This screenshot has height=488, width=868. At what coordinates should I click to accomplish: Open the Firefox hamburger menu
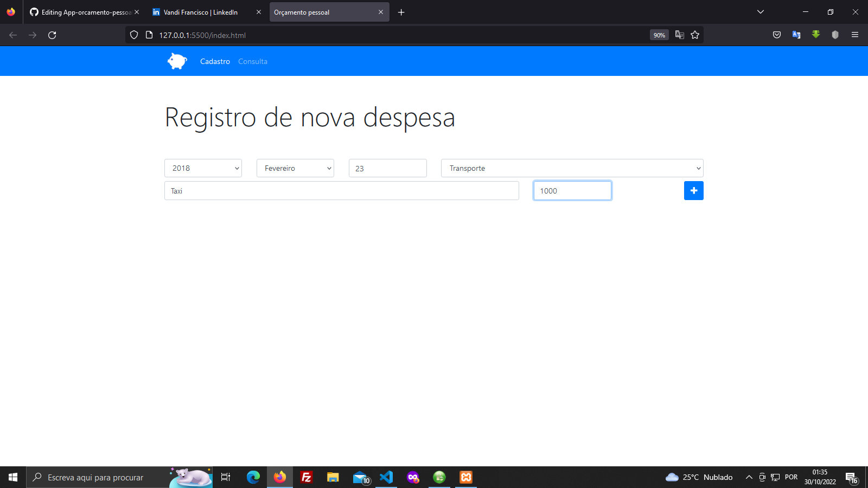(855, 35)
